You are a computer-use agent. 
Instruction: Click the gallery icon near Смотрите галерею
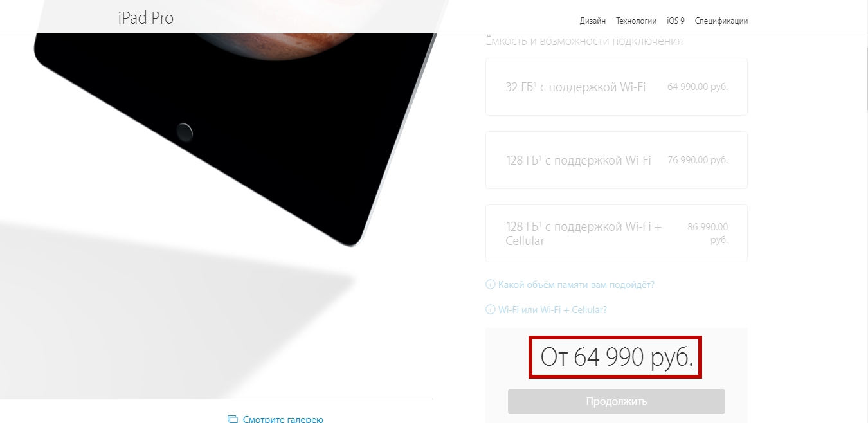233,419
